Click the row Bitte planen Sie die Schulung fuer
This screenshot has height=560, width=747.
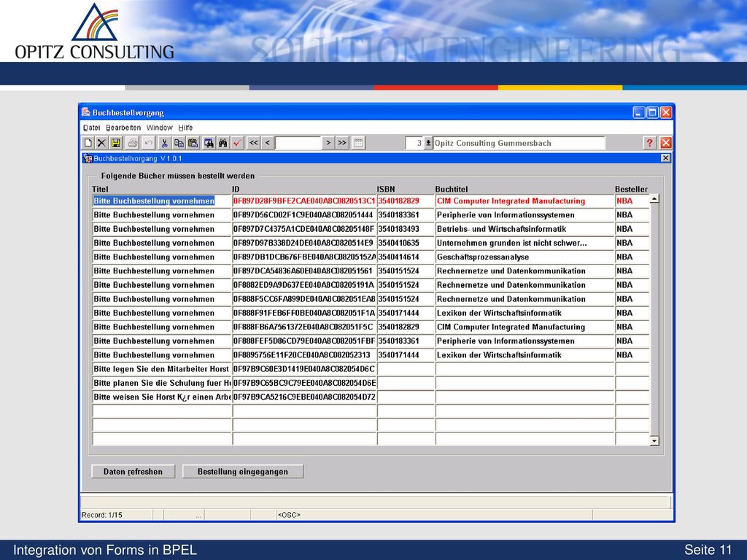[161, 383]
